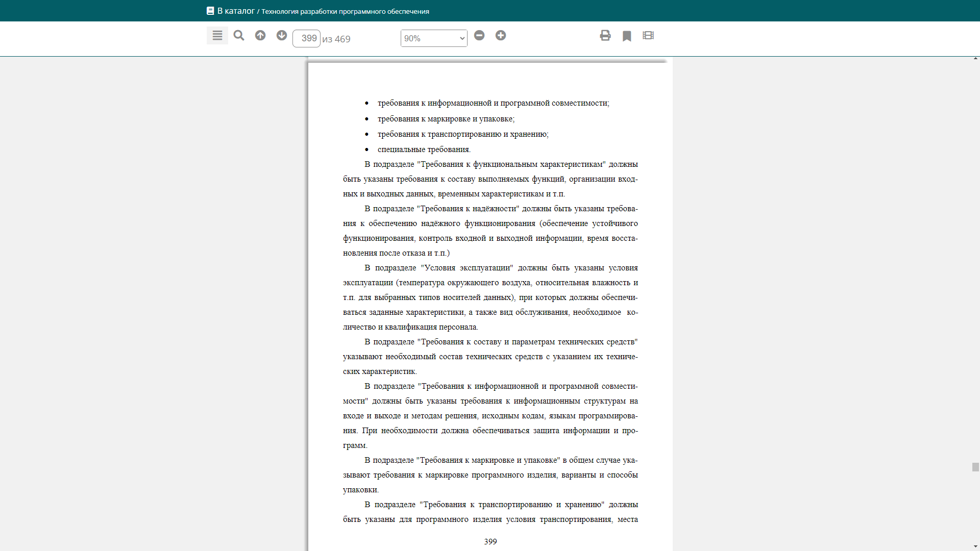Click the phrase "Требования к маркировке и упаковке" in paragraph
The image size is (980, 551).
488,460
